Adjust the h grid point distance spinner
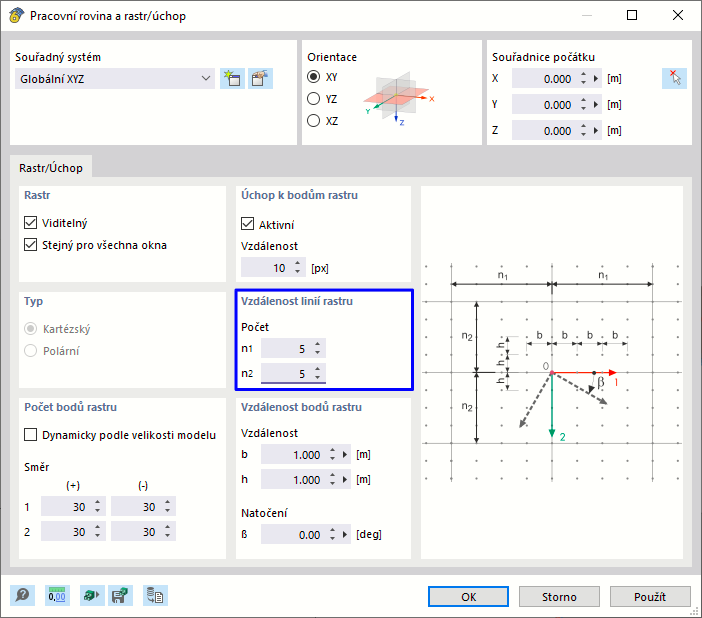The image size is (702, 618). (332, 480)
